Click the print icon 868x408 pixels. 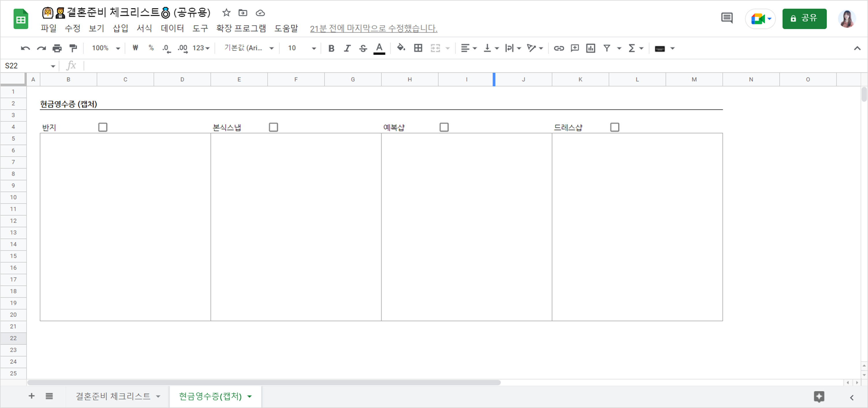[x=57, y=48]
